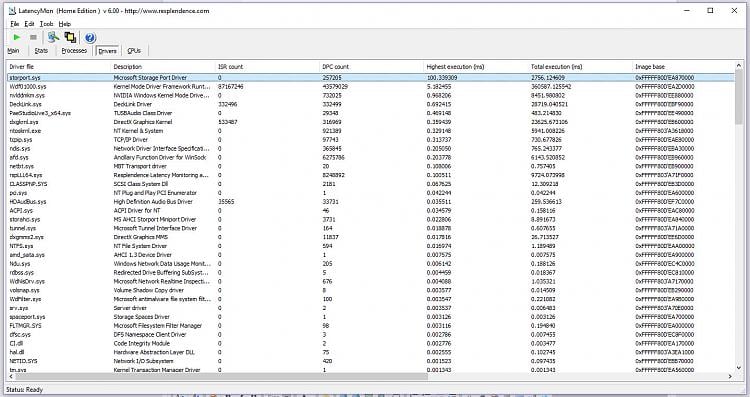Sort by Driver file column header
This screenshot has height=397, width=750.
point(58,66)
